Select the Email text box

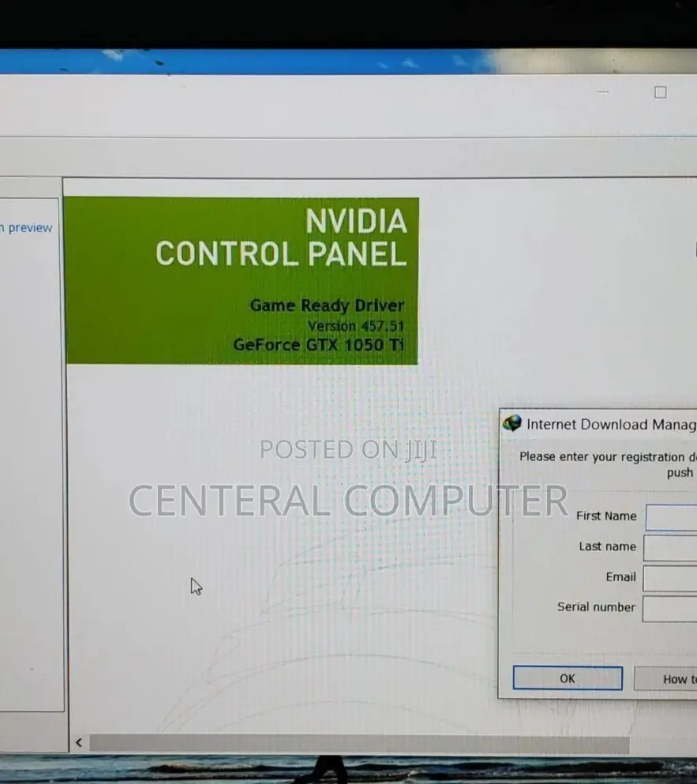click(x=671, y=578)
